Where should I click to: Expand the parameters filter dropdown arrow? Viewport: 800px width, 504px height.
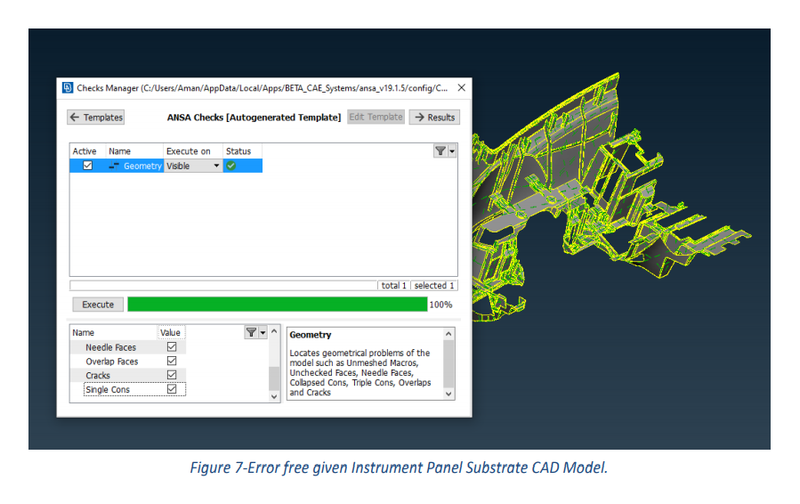coord(263,332)
